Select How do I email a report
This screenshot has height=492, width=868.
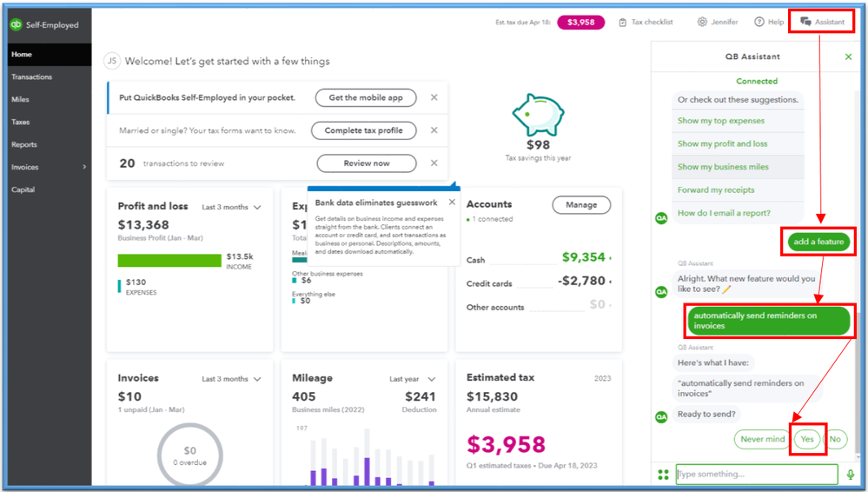click(738, 213)
